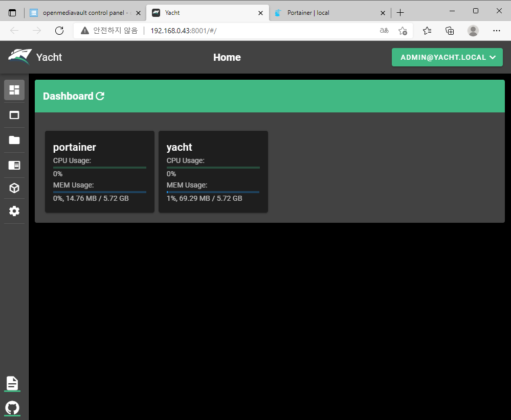This screenshot has height=420, width=511.
Task: Click the portainer MEM usage progress bar
Action: [100, 192]
